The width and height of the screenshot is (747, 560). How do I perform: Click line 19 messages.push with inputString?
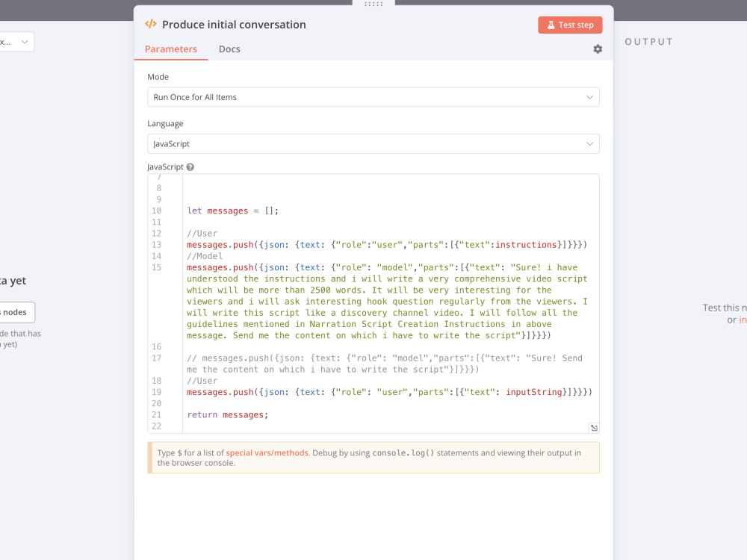[x=389, y=392]
